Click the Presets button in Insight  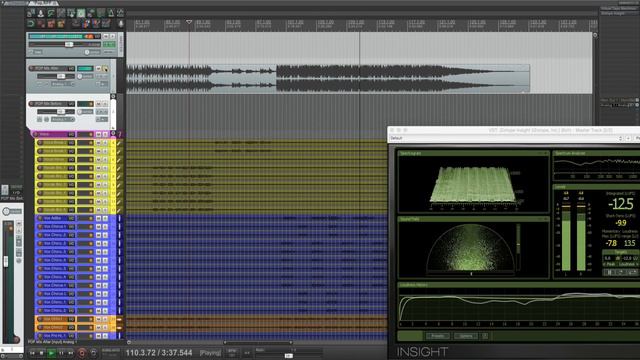click(x=438, y=336)
